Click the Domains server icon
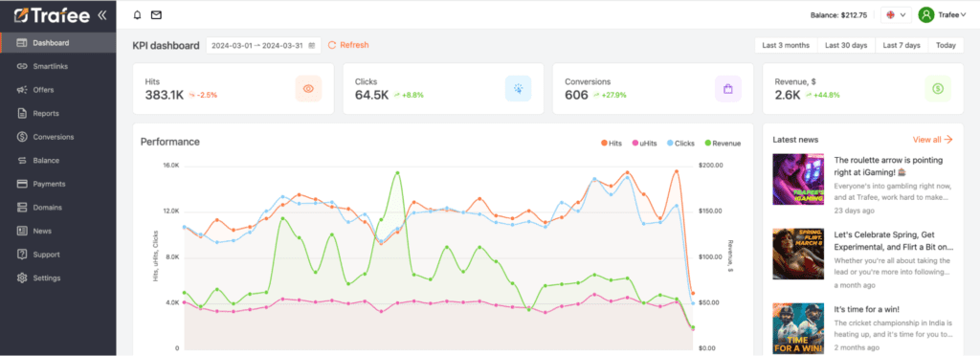The height and width of the screenshot is (356, 980). point(22,208)
